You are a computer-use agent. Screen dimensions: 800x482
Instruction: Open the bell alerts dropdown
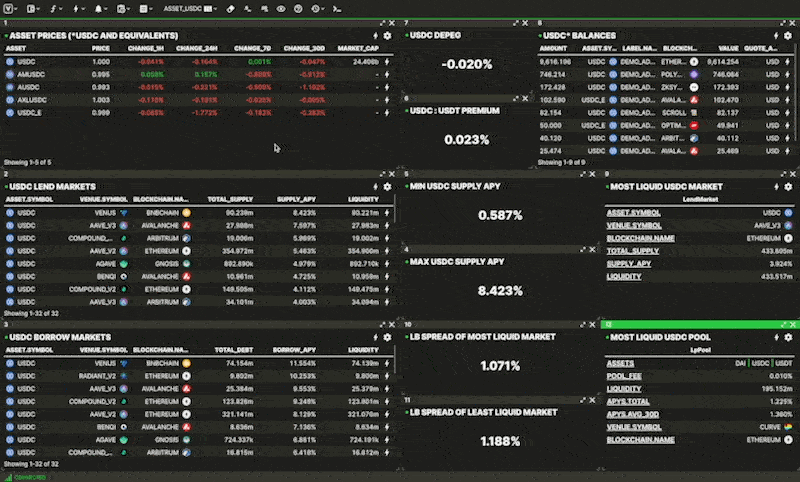pyautogui.click(x=101, y=9)
